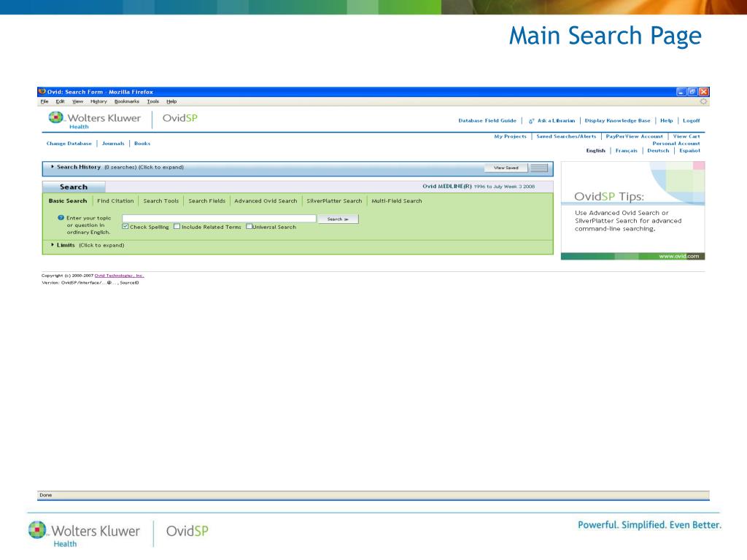Click the help question mark icon beside Enter your topic

click(x=61, y=217)
